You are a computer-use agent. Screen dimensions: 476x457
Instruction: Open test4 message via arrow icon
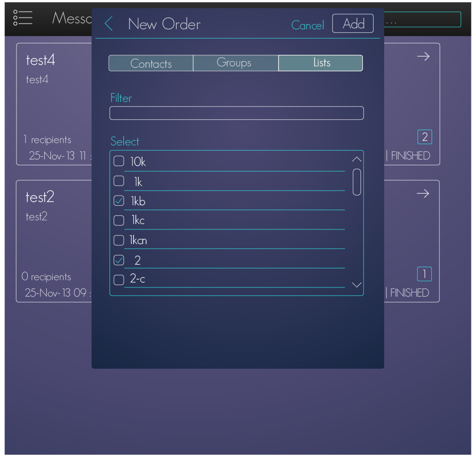423,57
